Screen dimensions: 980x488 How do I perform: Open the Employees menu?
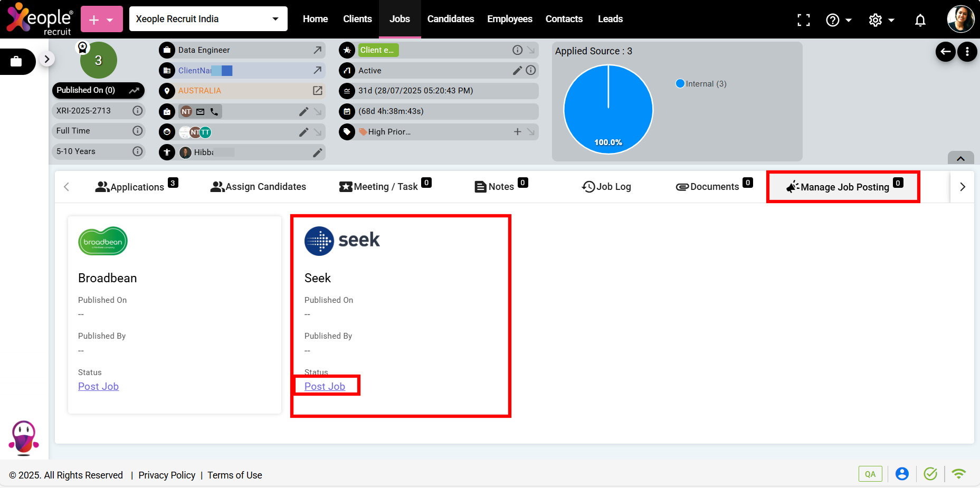tap(509, 19)
